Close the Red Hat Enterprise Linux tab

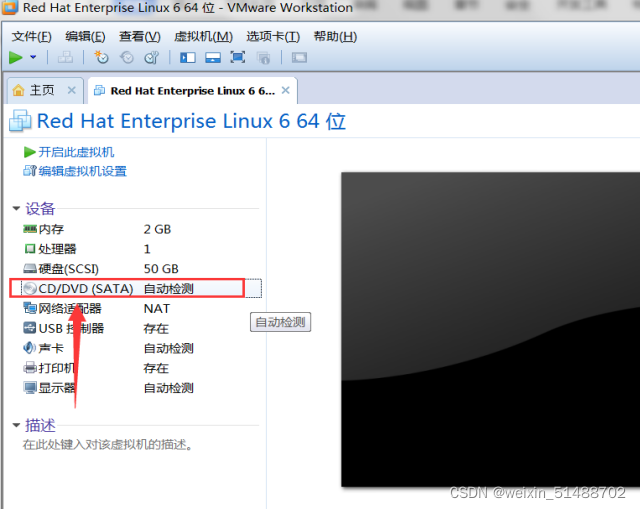pyautogui.click(x=286, y=90)
